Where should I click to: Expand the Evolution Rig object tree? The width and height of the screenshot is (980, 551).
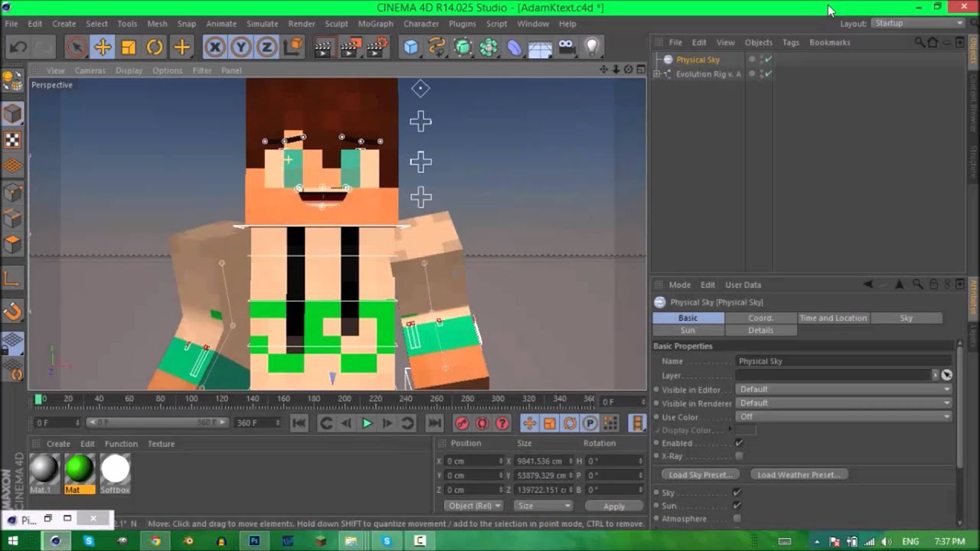[656, 74]
